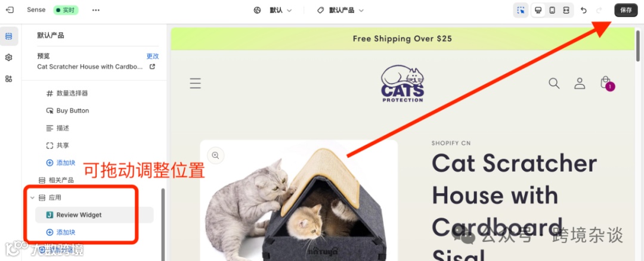Open the three-dot more actions menu

pos(95,10)
